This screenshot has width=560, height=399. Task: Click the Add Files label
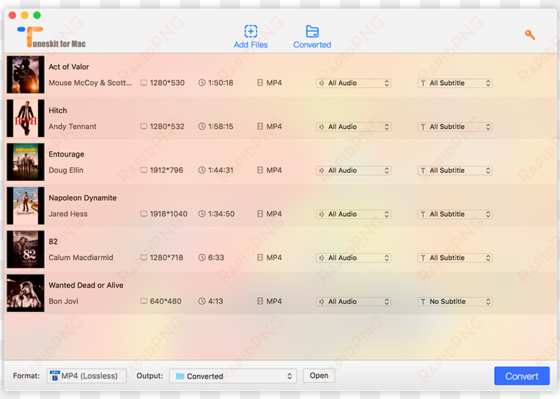[251, 45]
